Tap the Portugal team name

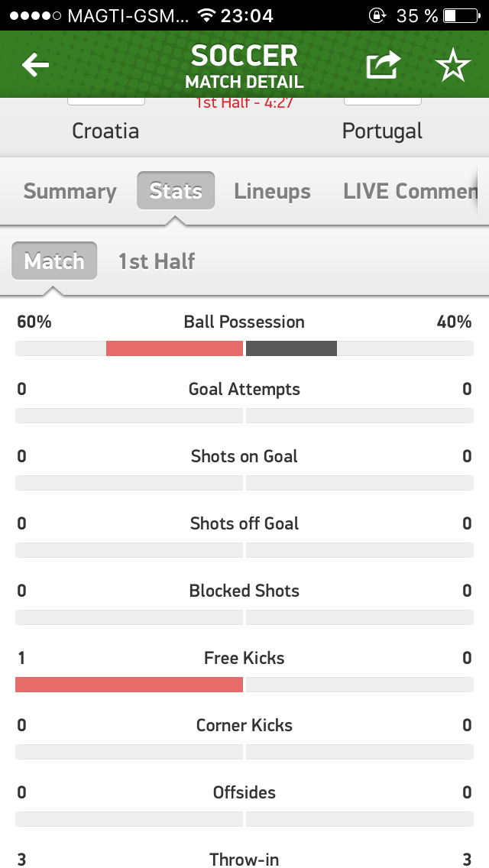click(382, 131)
